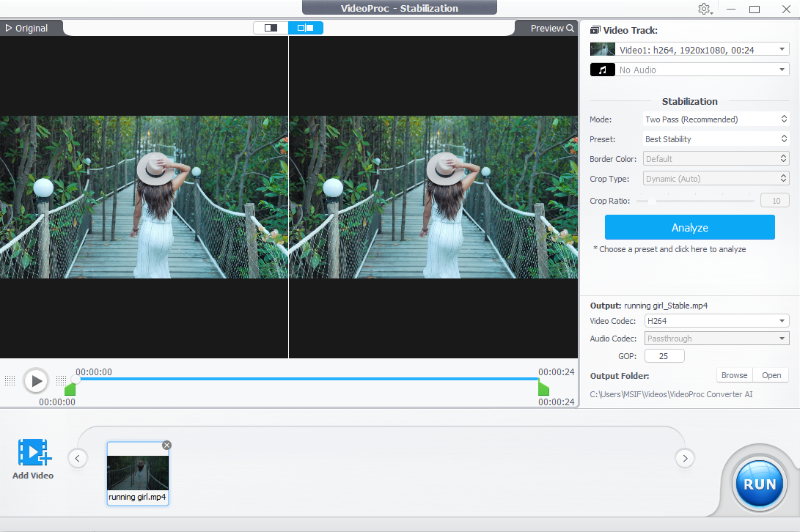The image size is (800, 532).
Task: Remove running girl.mp4 using its X icon
Action: pyautogui.click(x=166, y=445)
